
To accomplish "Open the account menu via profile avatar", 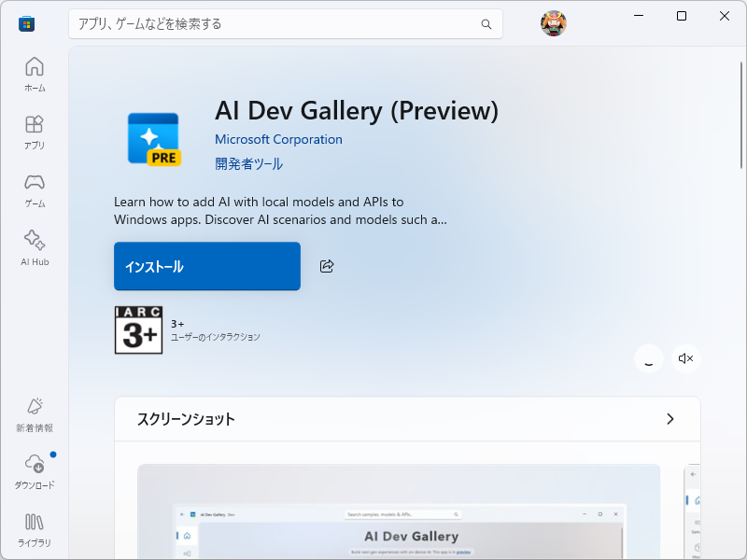I will [x=553, y=23].
